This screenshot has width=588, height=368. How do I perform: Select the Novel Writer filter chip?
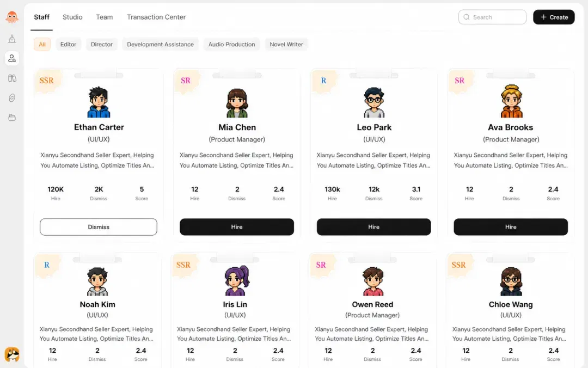point(286,44)
